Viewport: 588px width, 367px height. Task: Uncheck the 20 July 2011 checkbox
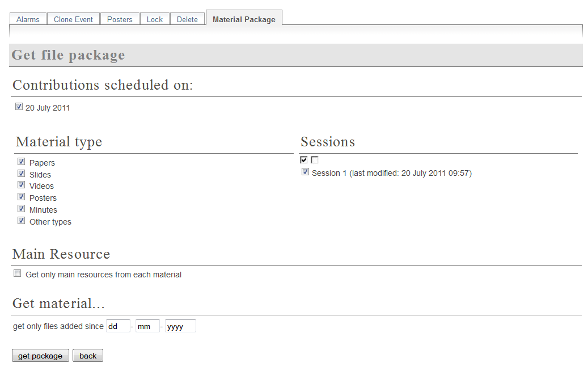point(19,107)
